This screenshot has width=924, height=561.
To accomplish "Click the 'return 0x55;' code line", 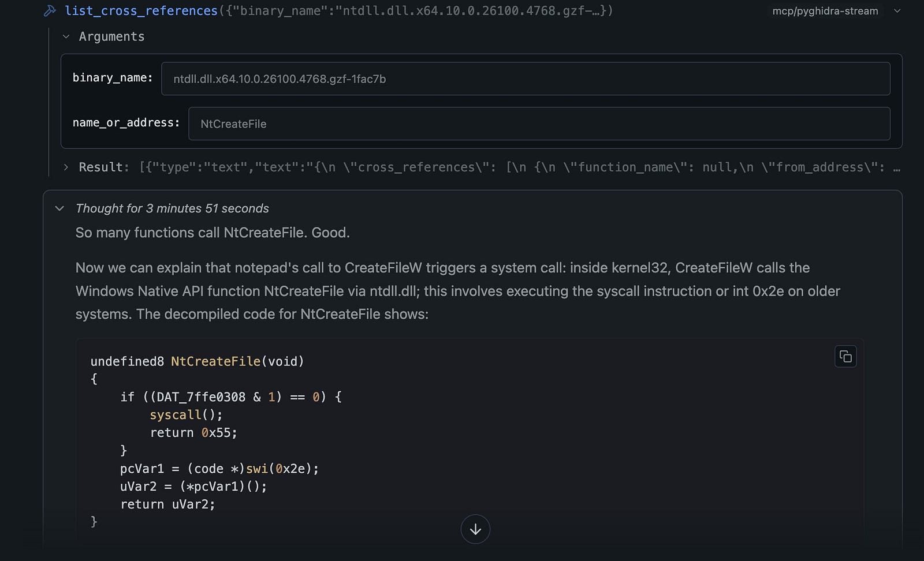I will [x=193, y=433].
